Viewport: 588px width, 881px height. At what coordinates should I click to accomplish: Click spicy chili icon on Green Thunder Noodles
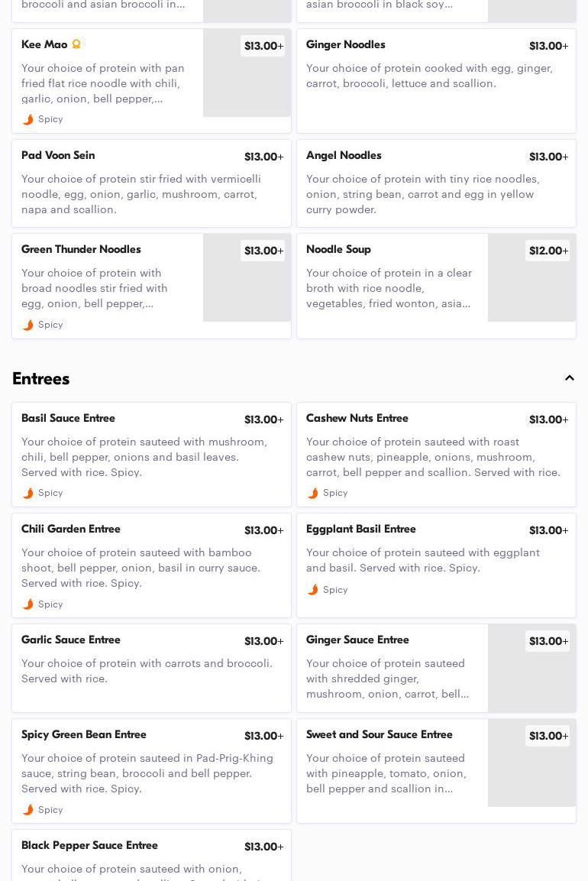click(27, 325)
